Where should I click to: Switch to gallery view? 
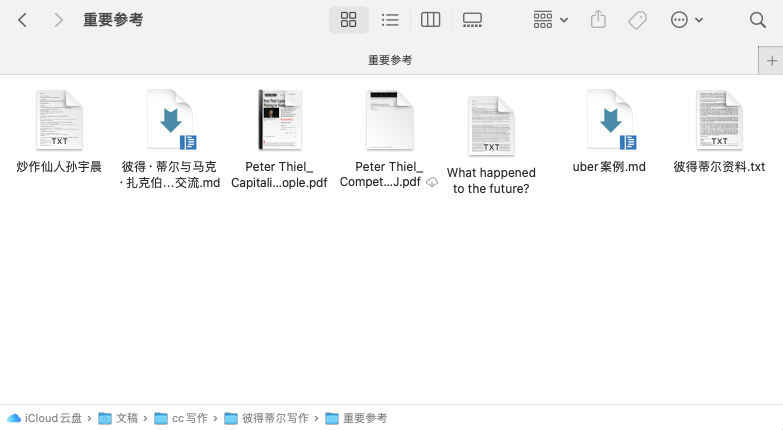point(472,20)
